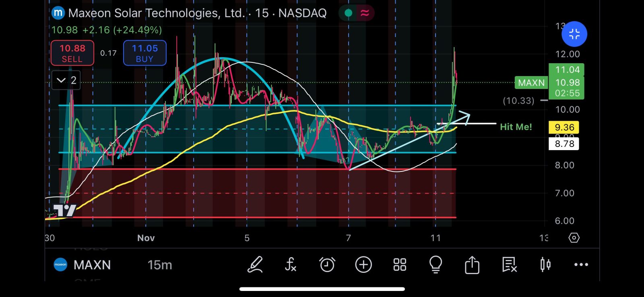The height and width of the screenshot is (297, 644).
Task: Tap the yellow 9.36 price label
Action: coord(564,128)
